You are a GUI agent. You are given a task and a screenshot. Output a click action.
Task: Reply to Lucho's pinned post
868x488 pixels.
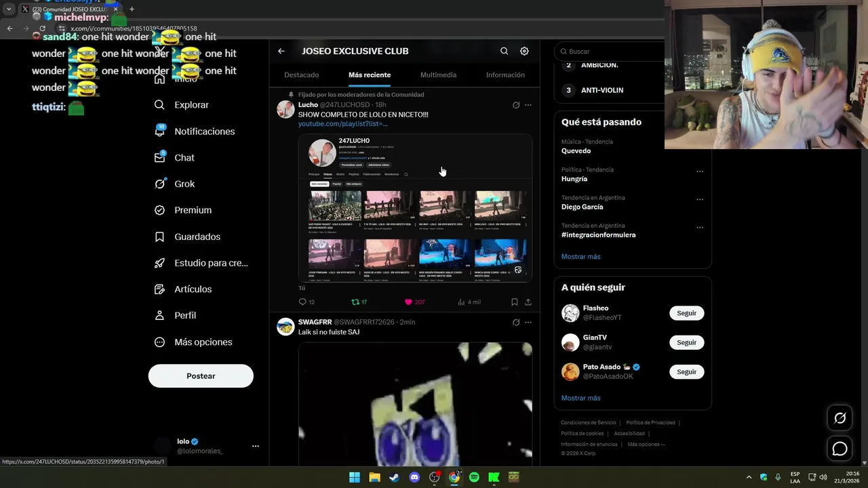click(307, 302)
